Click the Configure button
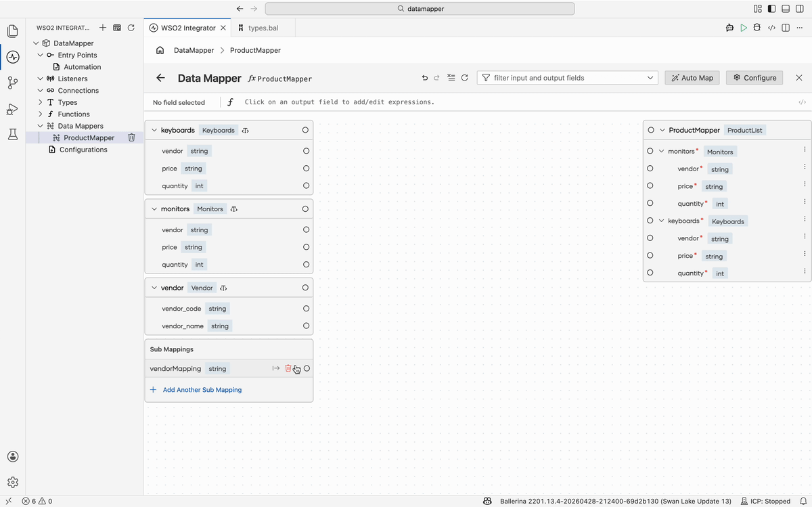 [754, 78]
